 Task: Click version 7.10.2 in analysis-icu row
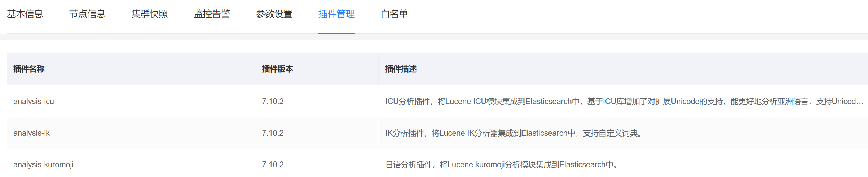click(273, 102)
